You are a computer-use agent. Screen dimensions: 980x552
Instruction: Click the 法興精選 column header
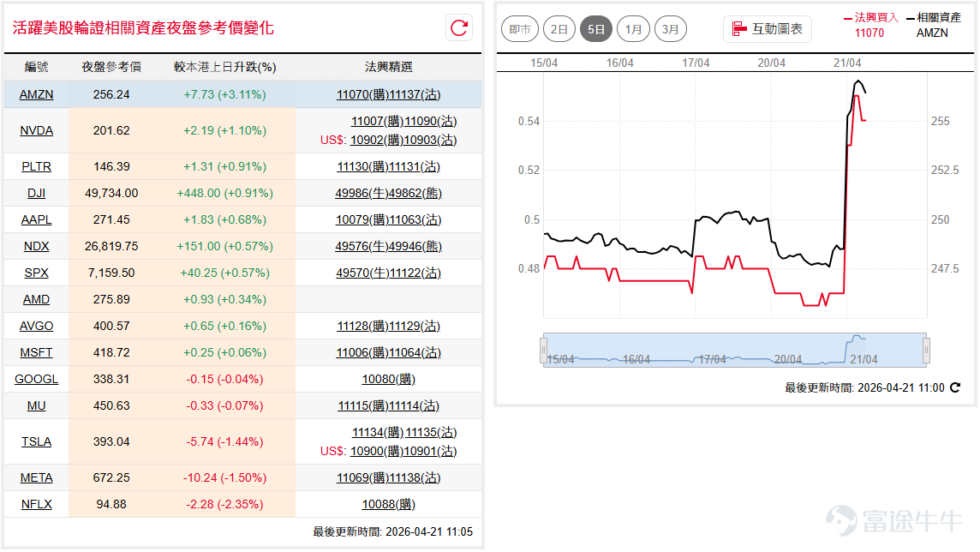[x=389, y=67]
